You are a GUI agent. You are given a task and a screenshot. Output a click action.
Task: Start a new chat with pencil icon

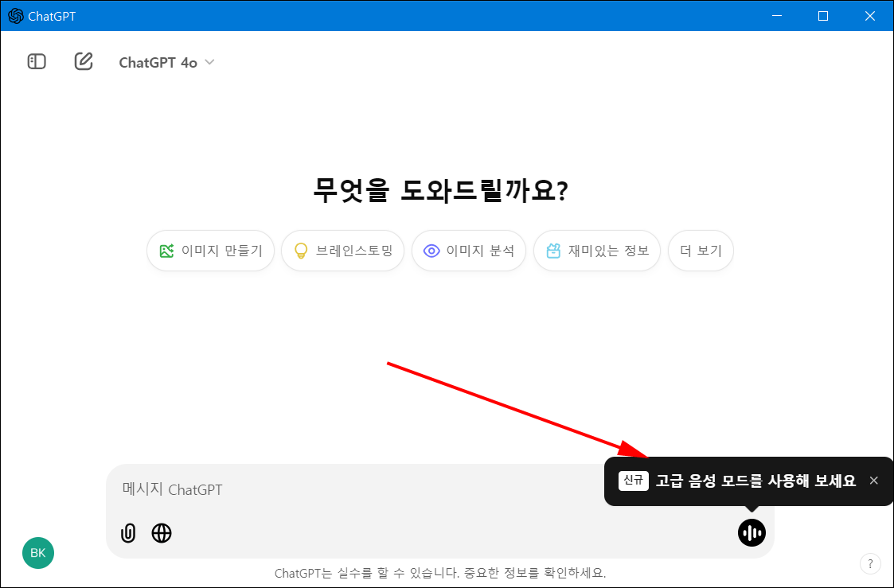click(84, 61)
